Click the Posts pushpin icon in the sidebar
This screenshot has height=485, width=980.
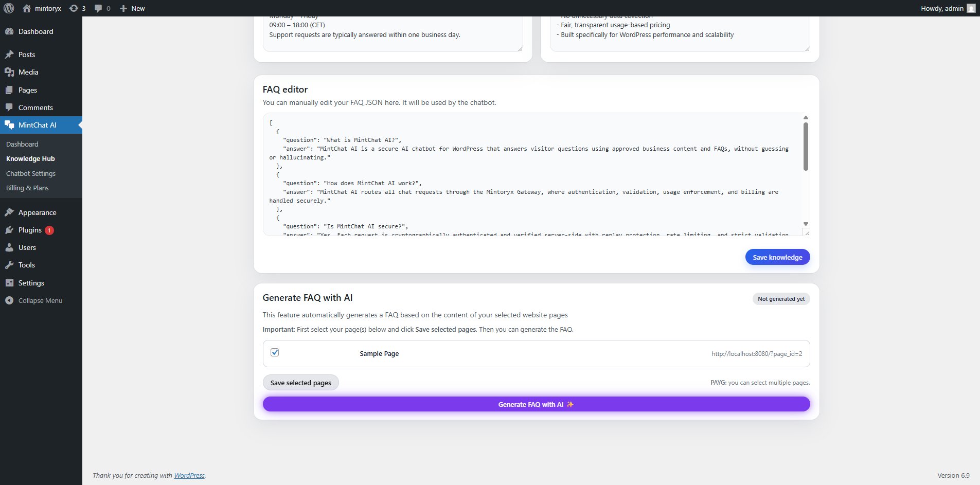click(x=11, y=55)
